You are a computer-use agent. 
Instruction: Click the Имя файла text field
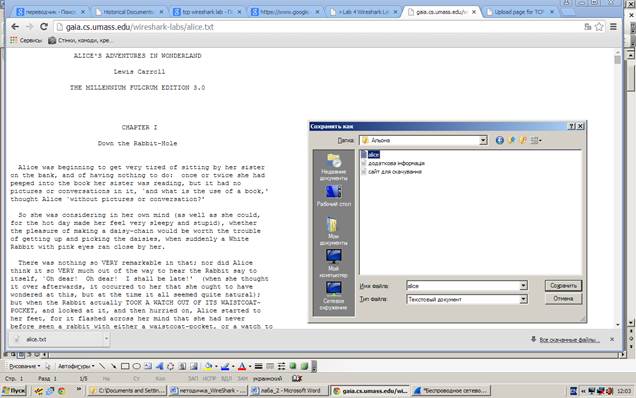(x=463, y=286)
